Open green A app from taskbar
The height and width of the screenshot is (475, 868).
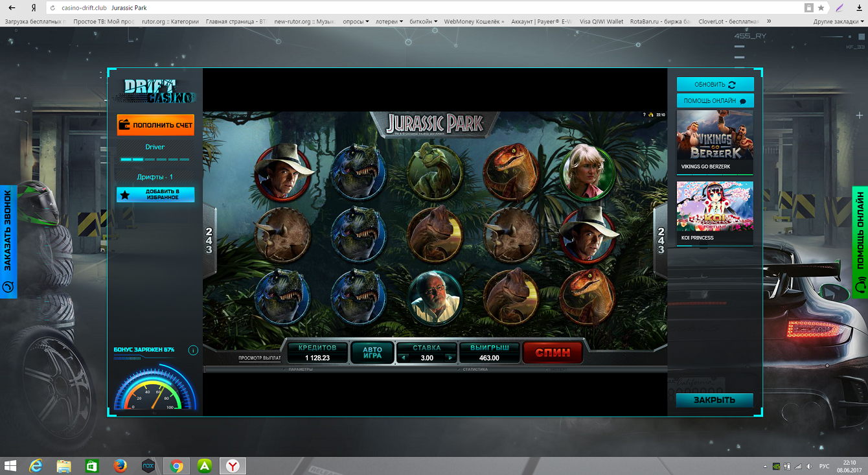tap(204, 466)
